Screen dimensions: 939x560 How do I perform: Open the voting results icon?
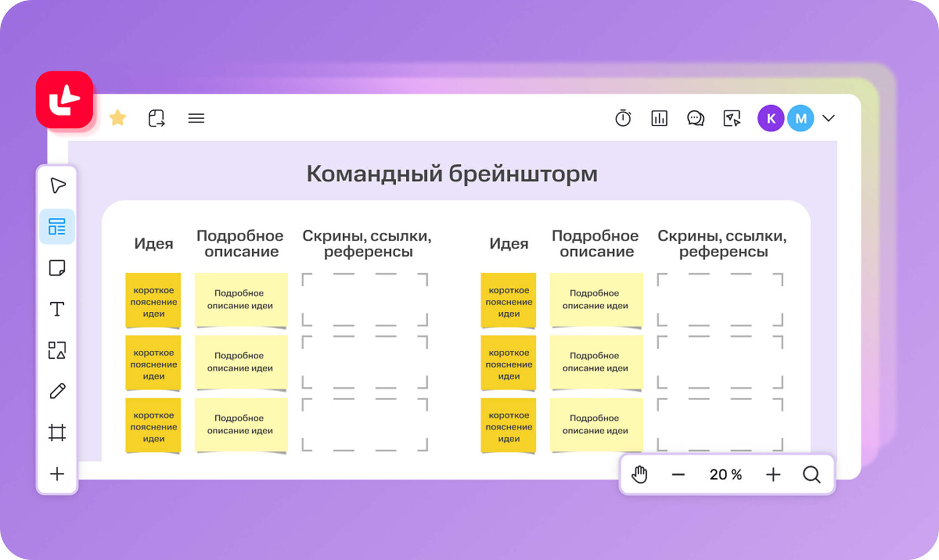point(659,118)
